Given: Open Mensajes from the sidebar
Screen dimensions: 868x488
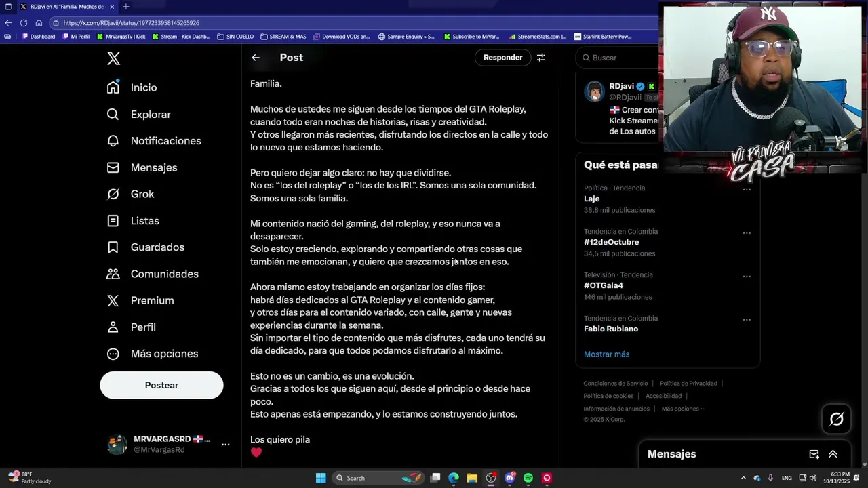Looking at the screenshot, I should pyautogui.click(x=142, y=167).
